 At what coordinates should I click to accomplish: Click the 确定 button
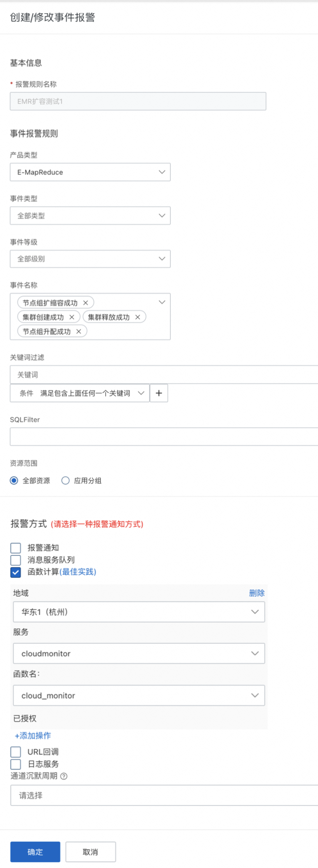point(35,852)
